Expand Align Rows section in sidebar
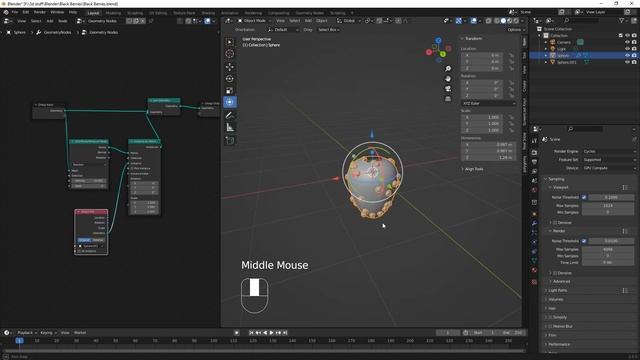640x360 pixels. click(473, 169)
